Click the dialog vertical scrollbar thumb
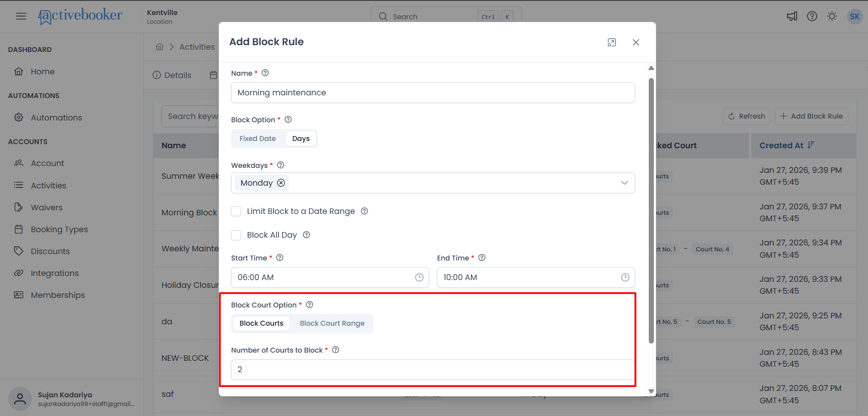This screenshot has width=868, height=416. [651, 211]
